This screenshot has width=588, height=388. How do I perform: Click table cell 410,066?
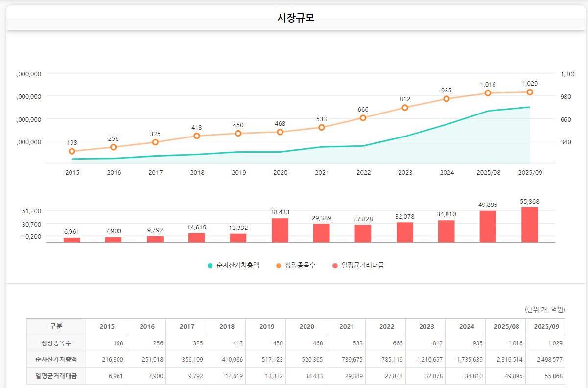(x=226, y=360)
